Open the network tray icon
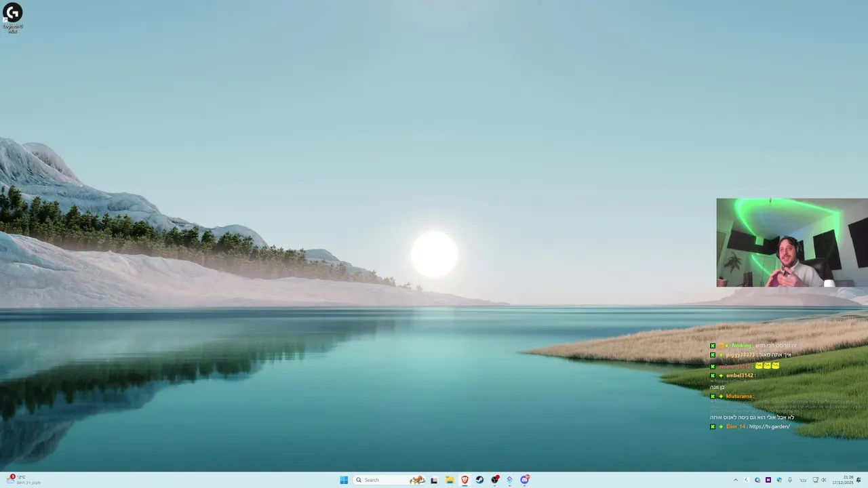Screen dimensions: 868x488 tap(816, 480)
